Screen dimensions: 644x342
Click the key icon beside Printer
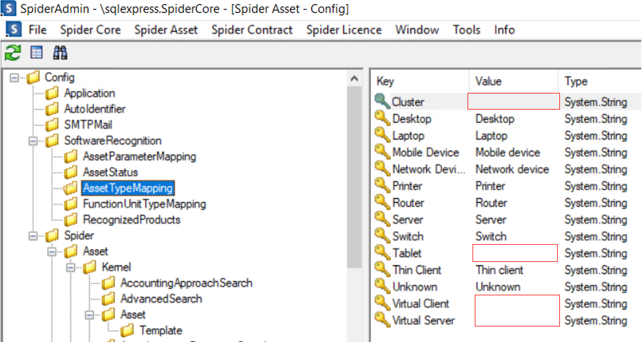tap(382, 186)
